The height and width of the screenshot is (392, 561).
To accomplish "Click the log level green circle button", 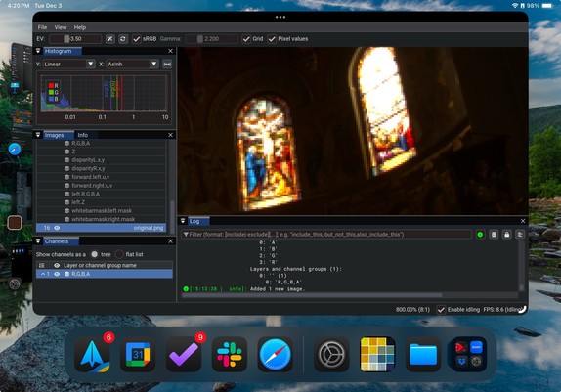I will click(x=480, y=235).
